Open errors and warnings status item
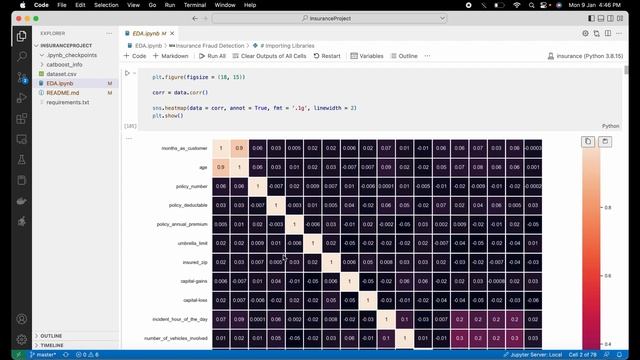This screenshot has height=360, width=640. click(x=87, y=355)
